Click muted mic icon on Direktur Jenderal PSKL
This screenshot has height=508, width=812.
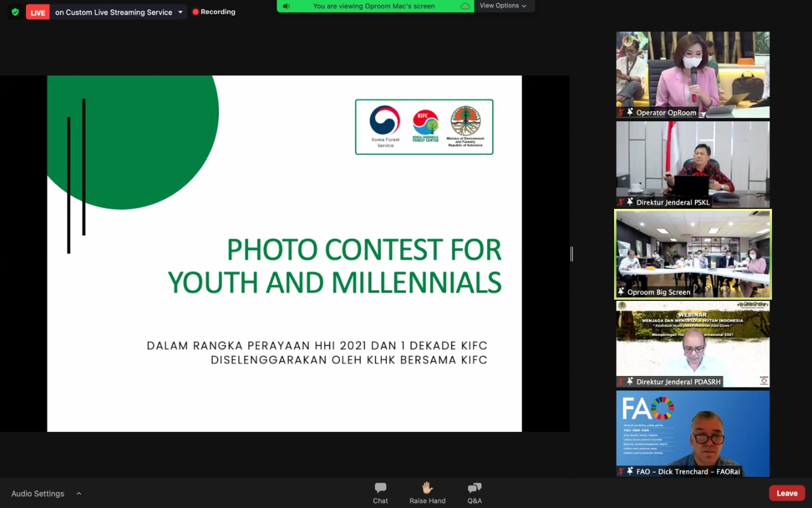(621, 203)
